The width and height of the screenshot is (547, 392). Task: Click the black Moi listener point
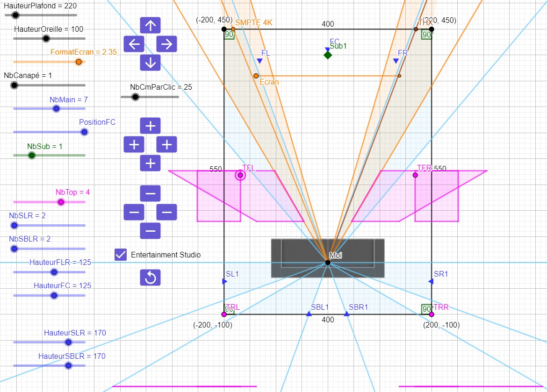click(x=328, y=263)
